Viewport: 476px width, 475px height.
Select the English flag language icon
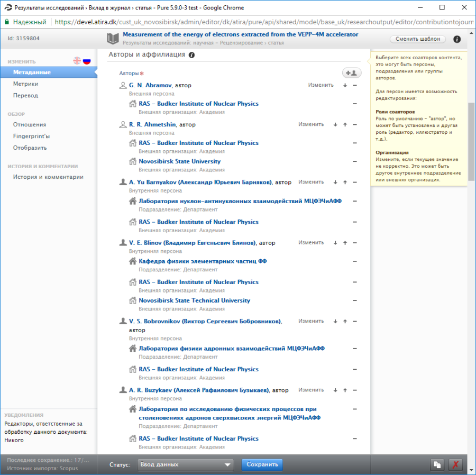tap(77, 61)
